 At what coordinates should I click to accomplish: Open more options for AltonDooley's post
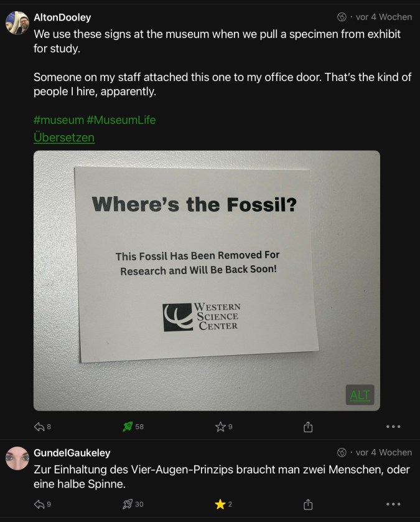click(x=393, y=427)
